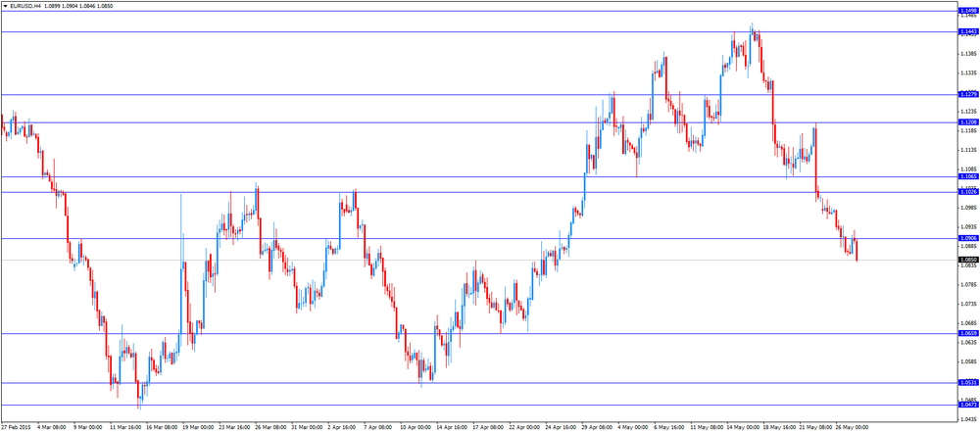Image resolution: width=980 pixels, height=432 pixels.
Task: Click the 9 Mar 00:00 time label
Action: click(88, 428)
